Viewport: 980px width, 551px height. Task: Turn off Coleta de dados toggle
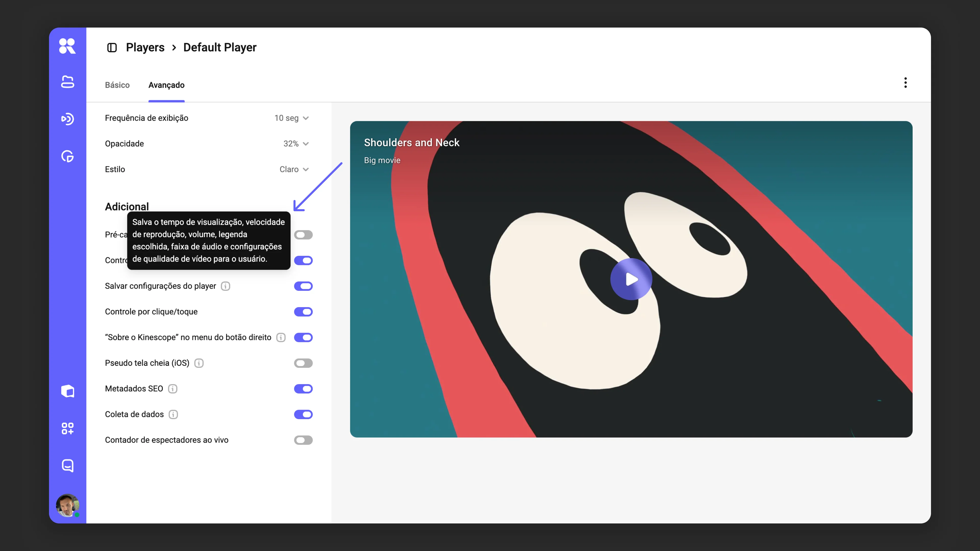[x=303, y=415]
